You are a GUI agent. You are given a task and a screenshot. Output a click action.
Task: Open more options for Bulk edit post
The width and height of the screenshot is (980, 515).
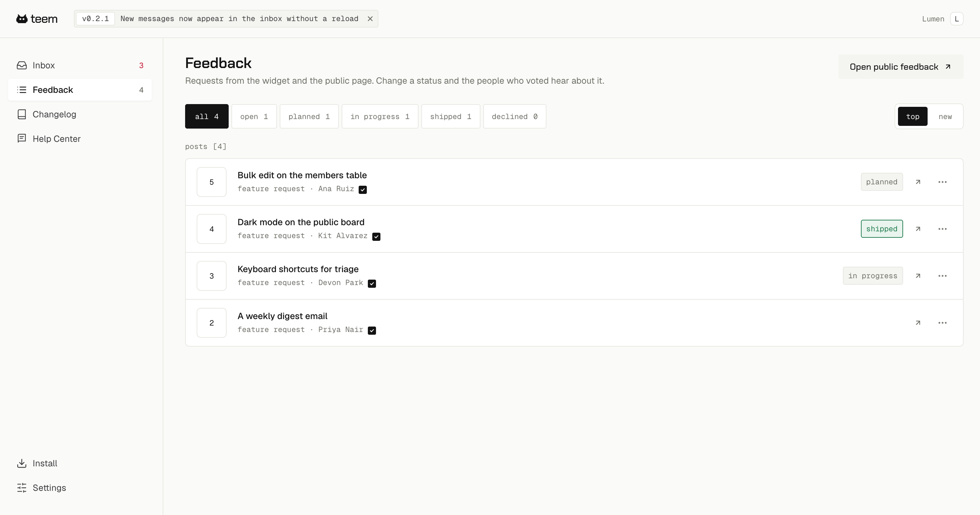(942, 182)
